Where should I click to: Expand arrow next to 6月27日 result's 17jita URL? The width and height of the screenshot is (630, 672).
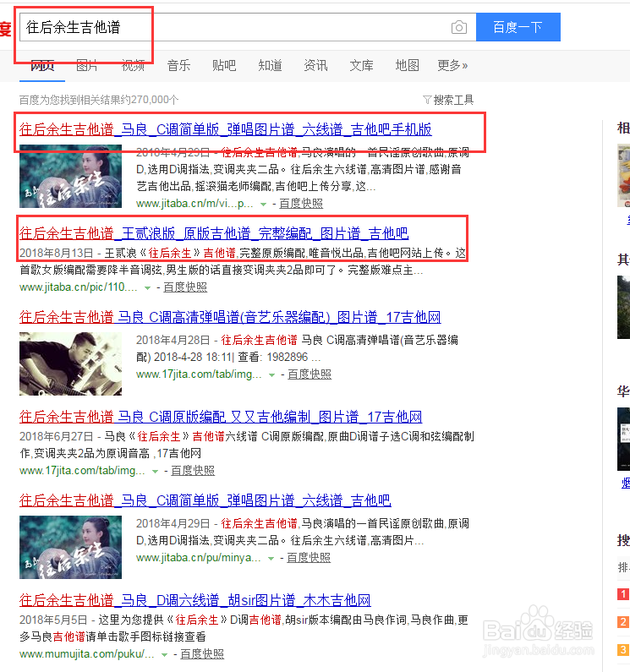click(x=155, y=472)
